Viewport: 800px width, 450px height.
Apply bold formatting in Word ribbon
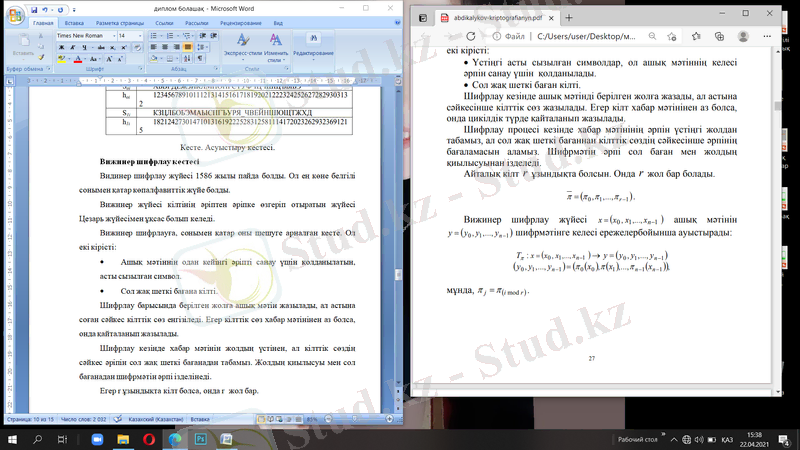pyautogui.click(x=60, y=48)
